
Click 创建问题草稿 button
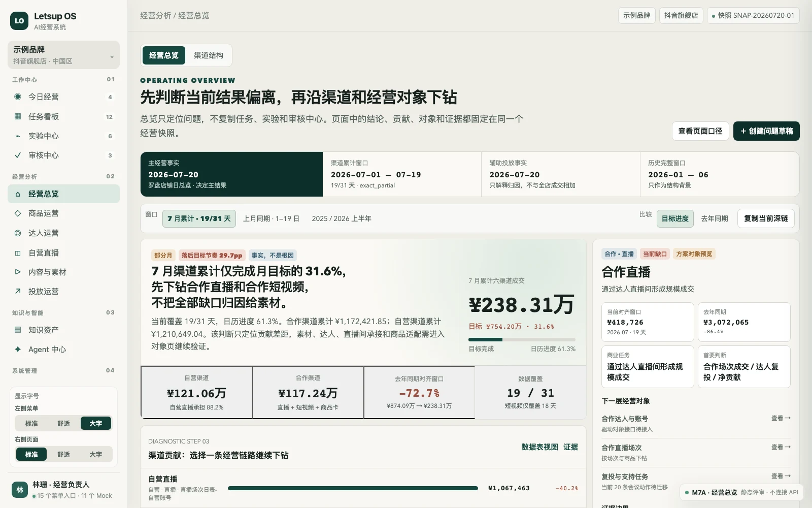click(766, 131)
